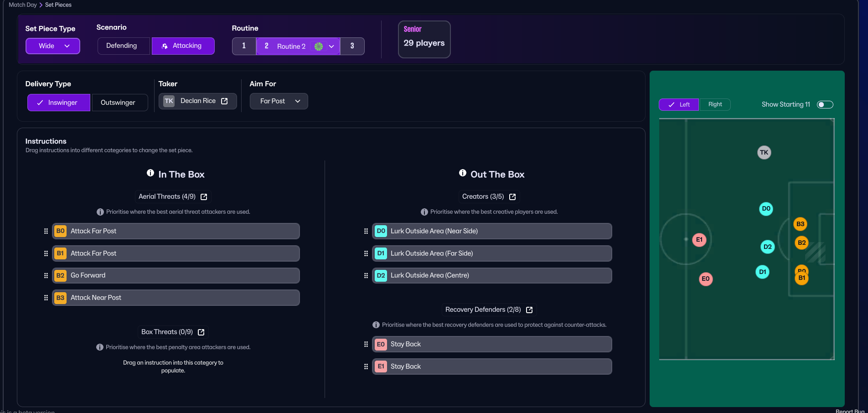Click the Match Day breadcrumb link
This screenshot has height=413, width=868.
[23, 5]
